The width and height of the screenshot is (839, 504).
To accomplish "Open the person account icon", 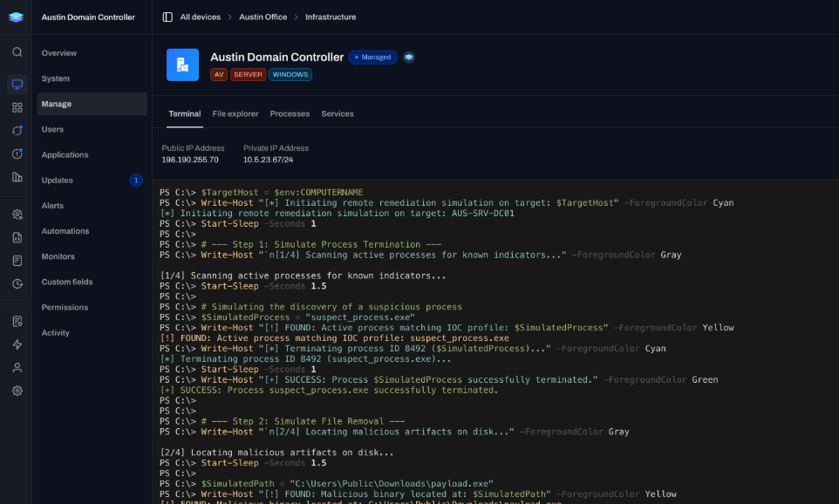I will (x=17, y=368).
